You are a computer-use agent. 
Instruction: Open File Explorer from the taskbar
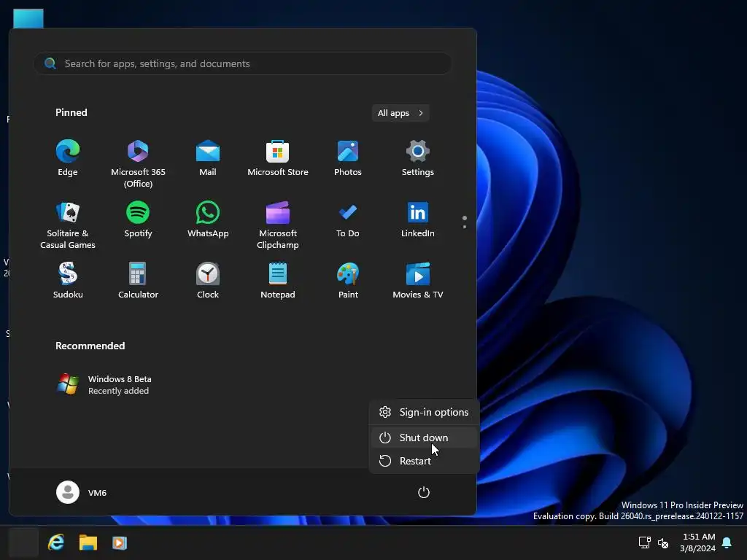88,542
